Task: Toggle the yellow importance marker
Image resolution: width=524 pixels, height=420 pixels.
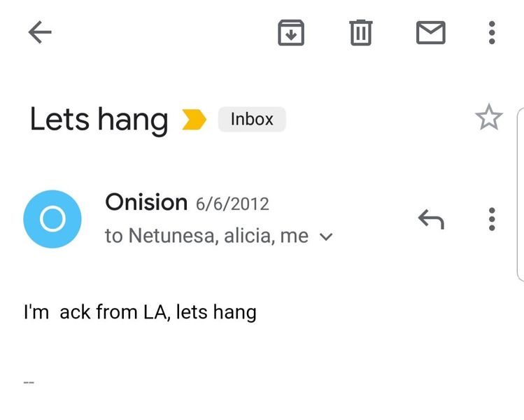Action: click(194, 120)
